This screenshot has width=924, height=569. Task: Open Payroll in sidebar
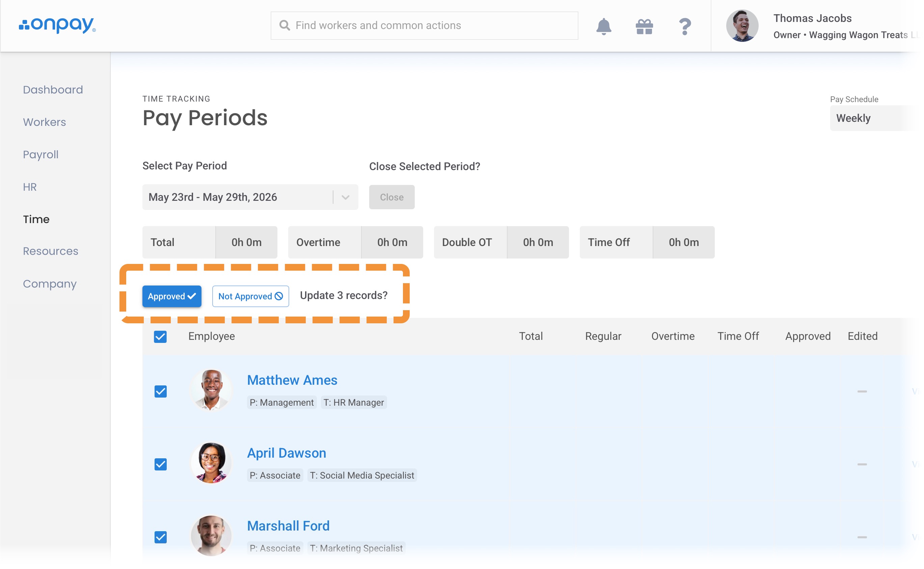(x=40, y=154)
